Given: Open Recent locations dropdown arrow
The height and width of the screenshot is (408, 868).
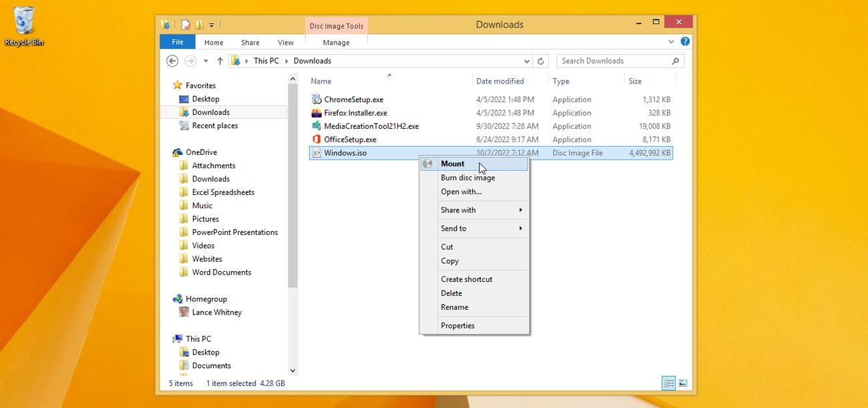Looking at the screenshot, I should (206, 61).
